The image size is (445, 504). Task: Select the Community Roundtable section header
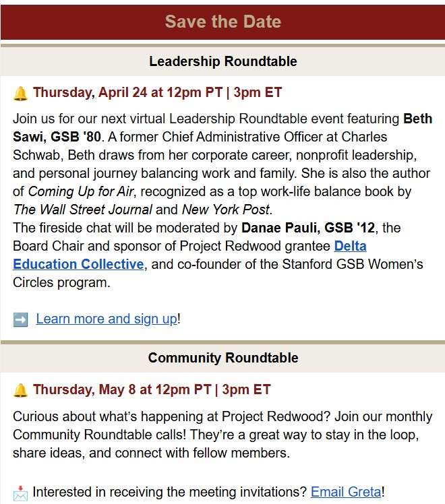click(x=222, y=357)
